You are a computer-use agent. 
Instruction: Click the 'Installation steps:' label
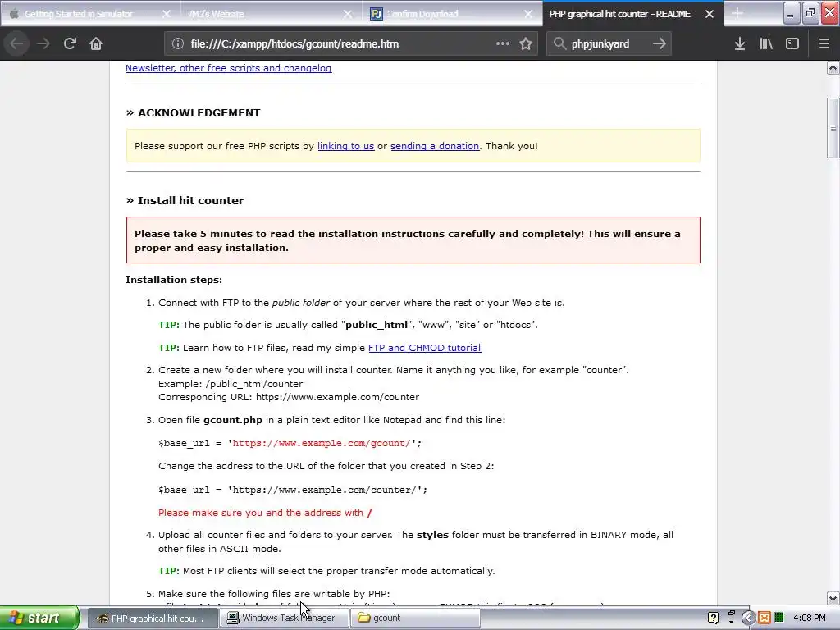click(x=174, y=280)
